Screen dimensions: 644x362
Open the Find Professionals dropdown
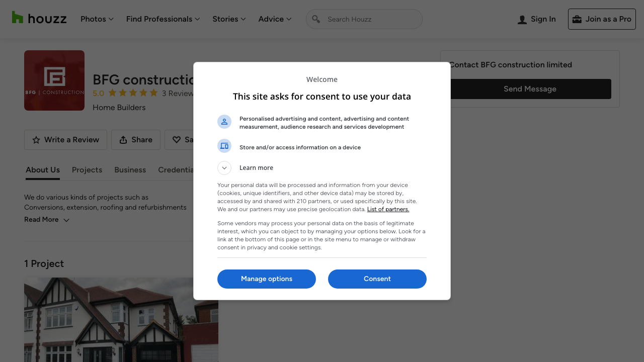pos(163,19)
